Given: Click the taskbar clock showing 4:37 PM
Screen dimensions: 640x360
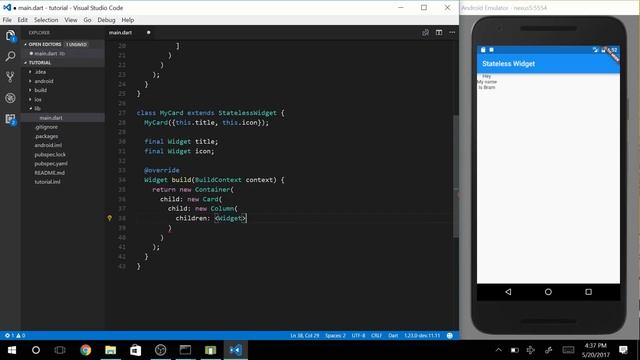Looking at the screenshot, I should click(x=596, y=350).
